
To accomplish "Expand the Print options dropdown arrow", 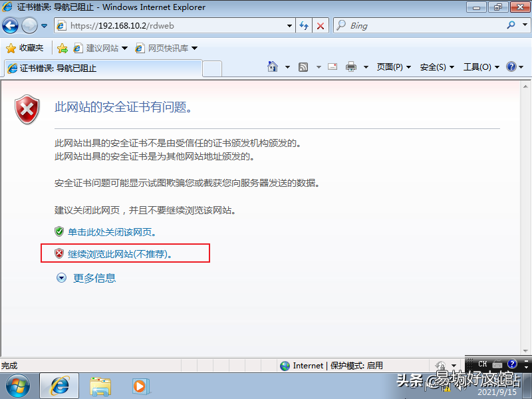I will (366, 67).
